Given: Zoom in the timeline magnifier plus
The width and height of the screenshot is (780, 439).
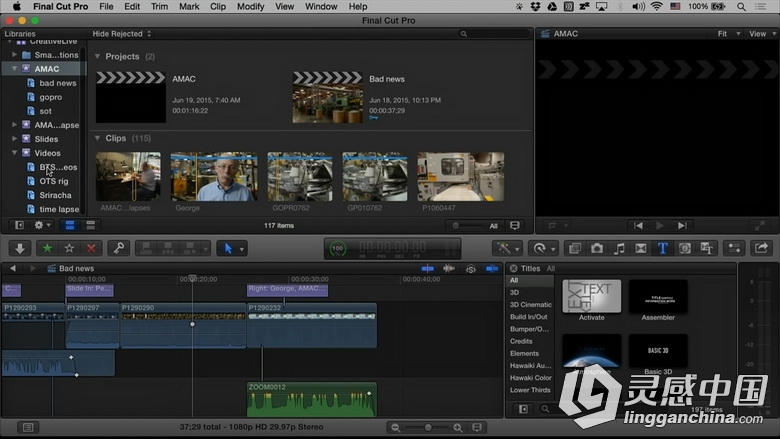Looking at the screenshot, I should 458,428.
